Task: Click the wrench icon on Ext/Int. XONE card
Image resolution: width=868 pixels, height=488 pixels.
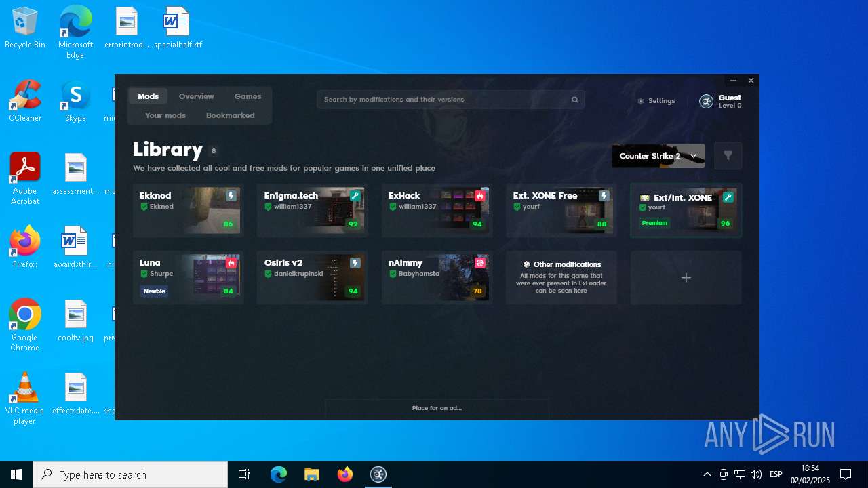Action: (x=728, y=197)
